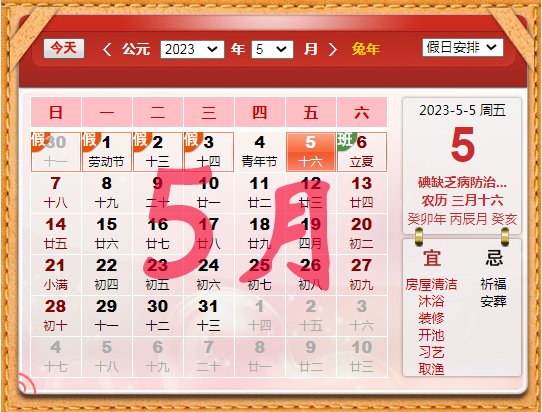This screenshot has height=412, width=542.
Task: Expand the 假日安排 holiday schedule dropdown
Action: click(x=462, y=47)
